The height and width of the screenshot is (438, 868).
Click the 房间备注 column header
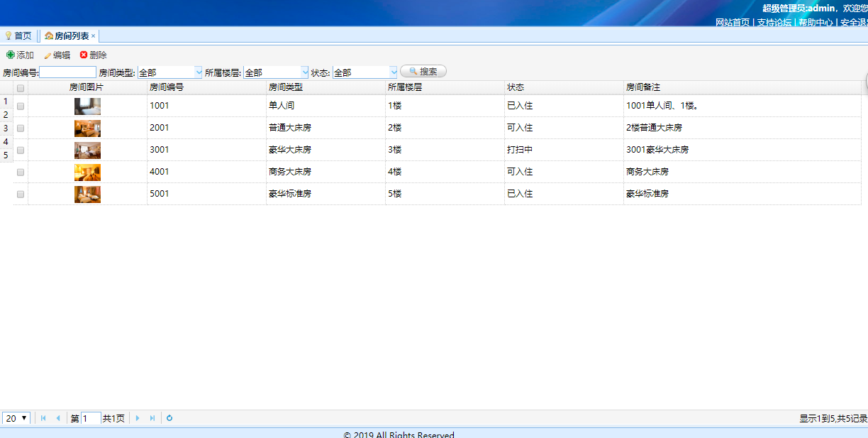click(x=742, y=87)
